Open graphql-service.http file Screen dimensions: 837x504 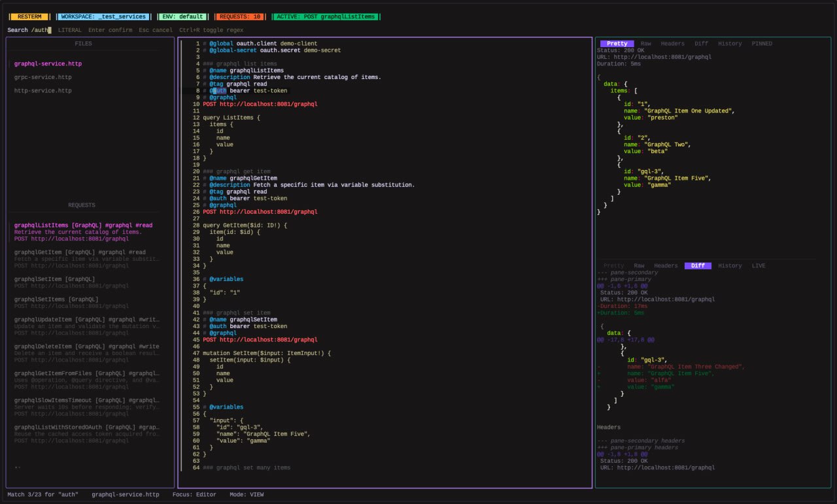point(48,64)
